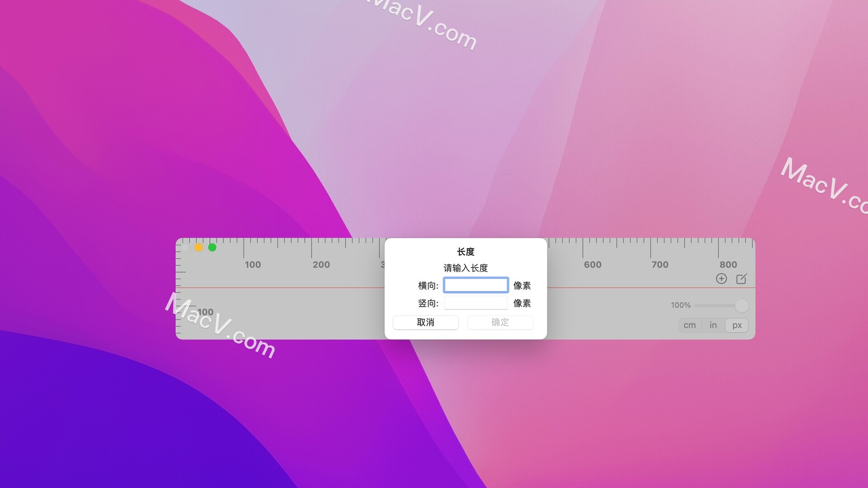This screenshot has width=868, height=488.
Task: Click the yellow minimize button on ruler window
Action: [198, 248]
